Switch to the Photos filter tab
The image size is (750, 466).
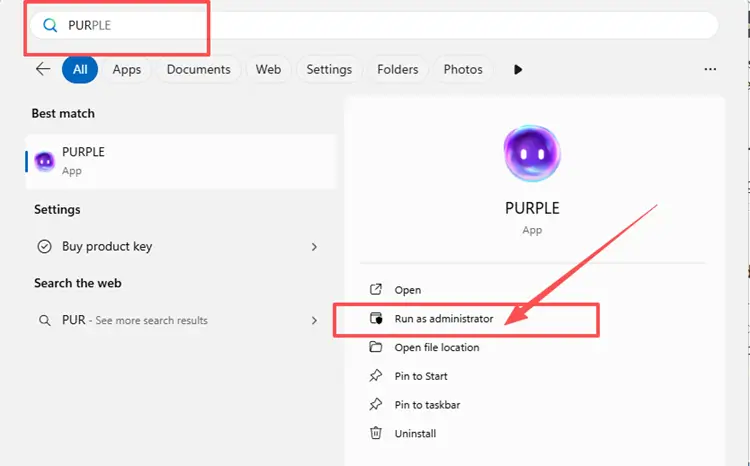(x=463, y=69)
